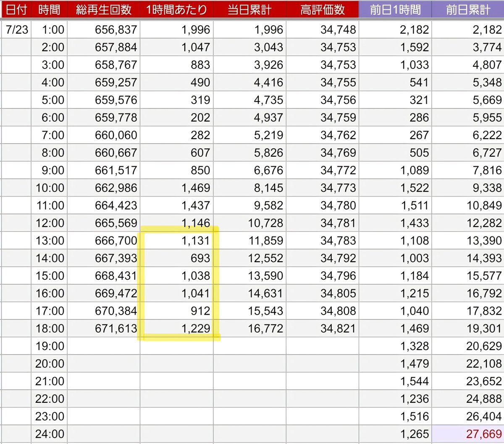Click total plays value 665,569

click(x=104, y=223)
